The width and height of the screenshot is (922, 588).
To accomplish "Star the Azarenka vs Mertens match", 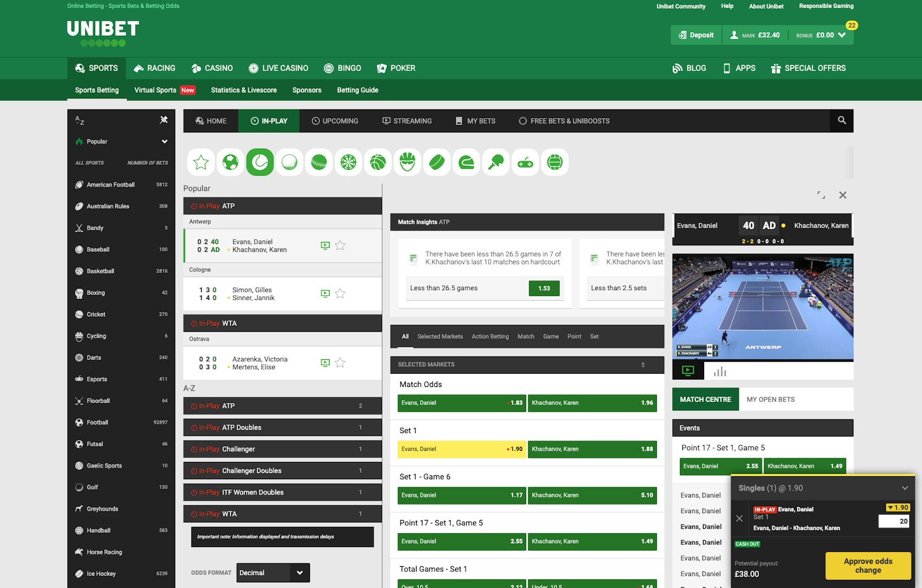I will [x=341, y=363].
